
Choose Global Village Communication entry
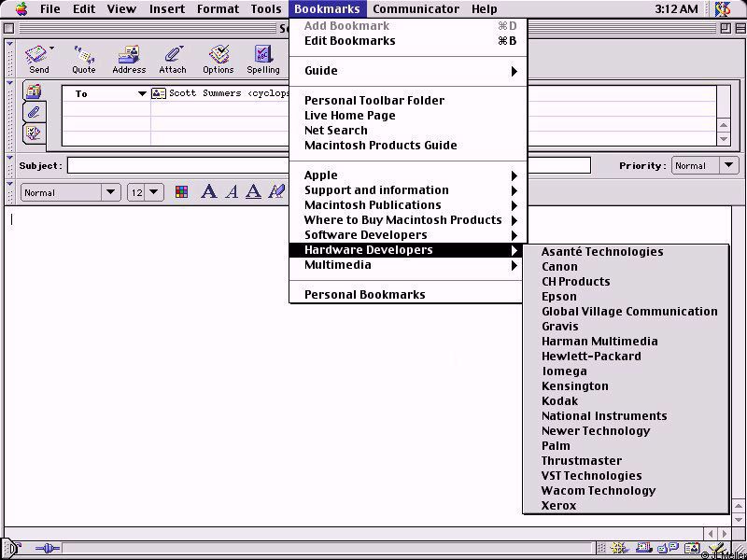point(626,312)
